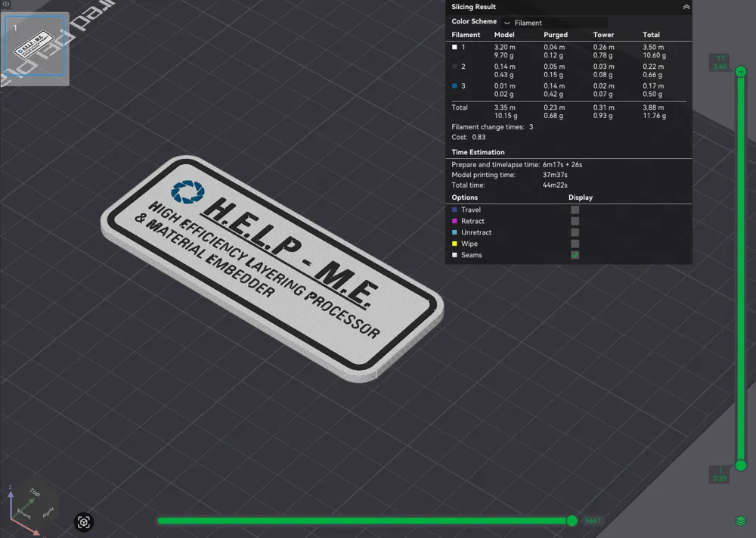
Task: Click the 'Model' column header
Action: pyautogui.click(x=504, y=35)
